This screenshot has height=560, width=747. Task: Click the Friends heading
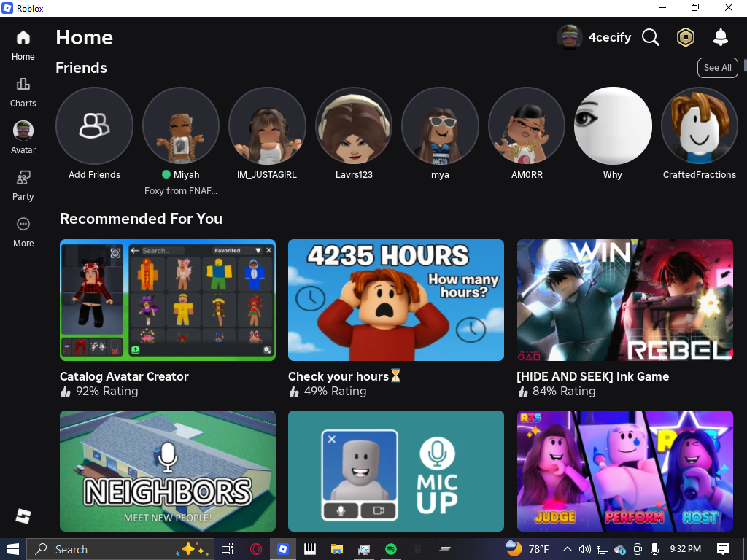(x=81, y=68)
